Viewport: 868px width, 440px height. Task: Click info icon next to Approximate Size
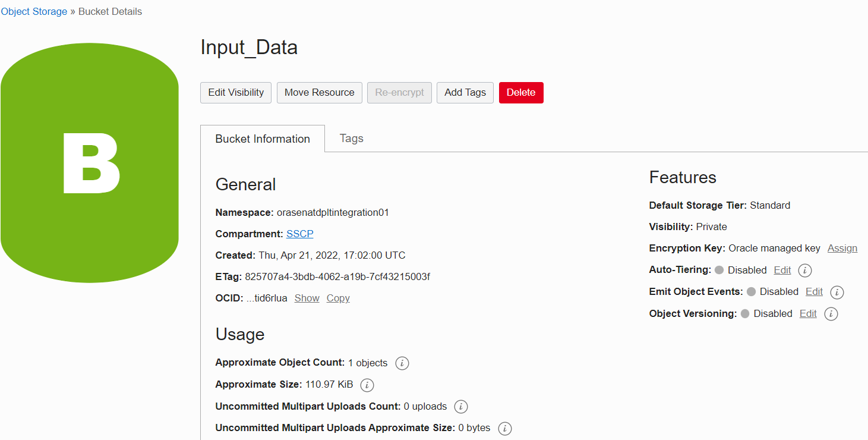tap(367, 385)
